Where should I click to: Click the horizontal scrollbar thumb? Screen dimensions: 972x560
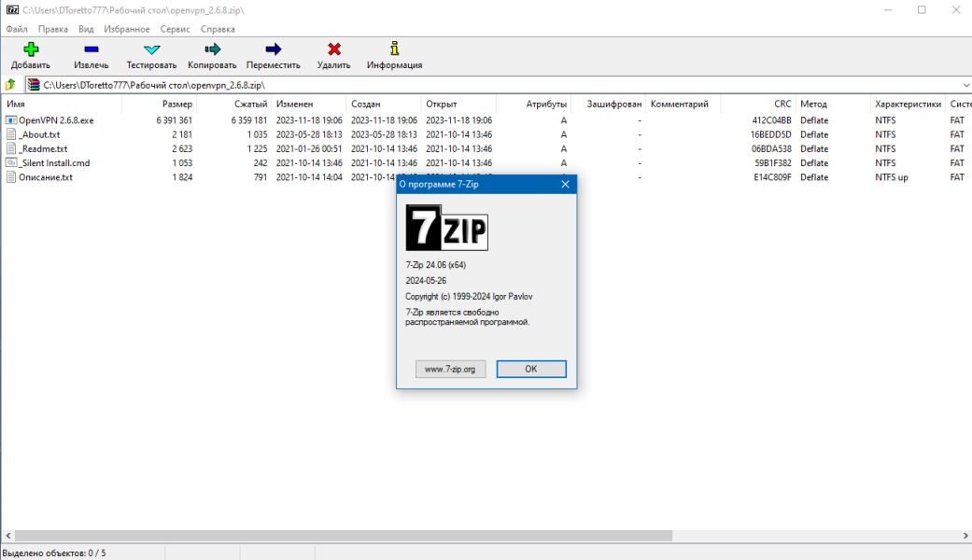pyautogui.click(x=344, y=535)
